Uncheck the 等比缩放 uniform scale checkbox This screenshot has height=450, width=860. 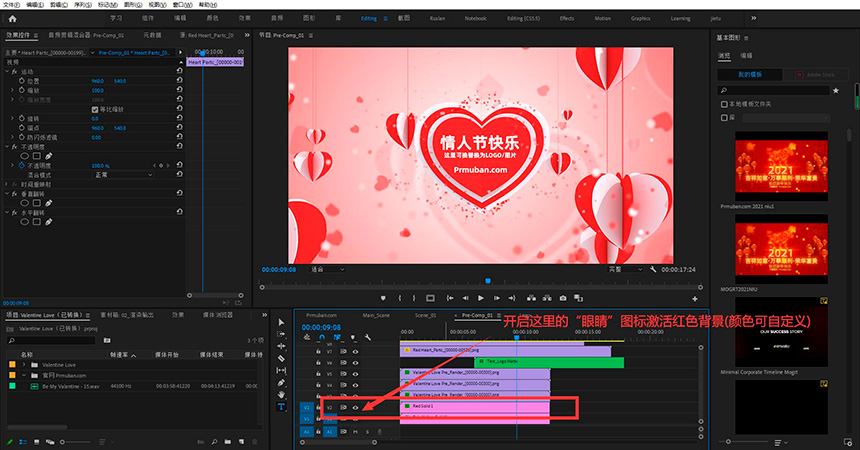click(x=95, y=109)
